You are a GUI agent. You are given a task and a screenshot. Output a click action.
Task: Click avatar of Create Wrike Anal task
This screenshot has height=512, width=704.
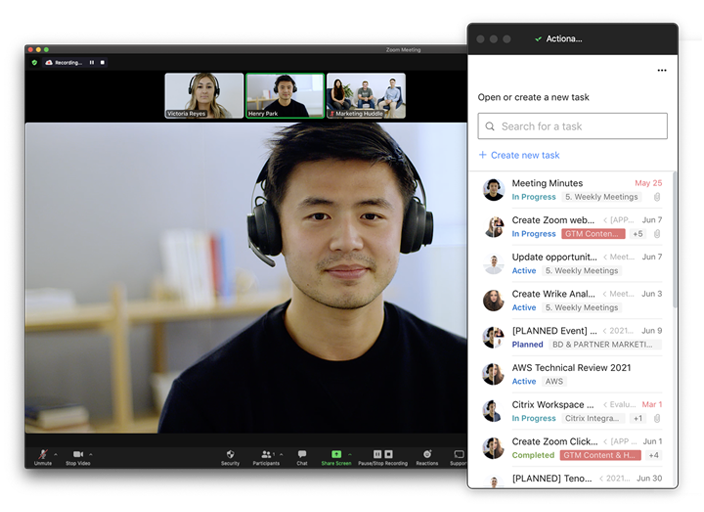pyautogui.click(x=493, y=300)
